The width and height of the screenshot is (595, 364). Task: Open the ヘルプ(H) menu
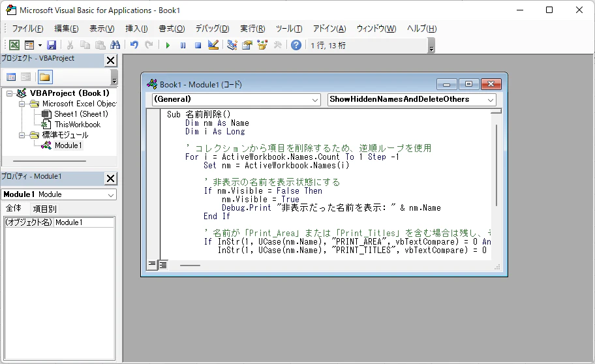click(421, 29)
